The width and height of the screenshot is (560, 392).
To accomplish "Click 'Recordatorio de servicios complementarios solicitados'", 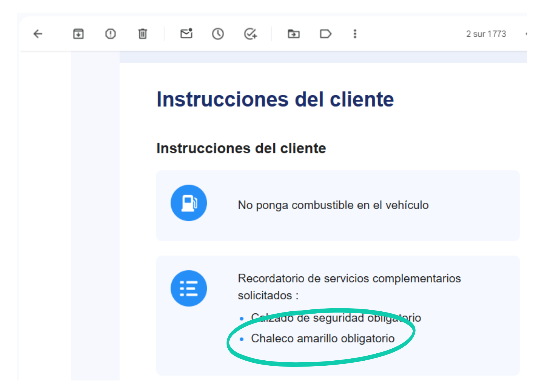I will (x=349, y=287).
